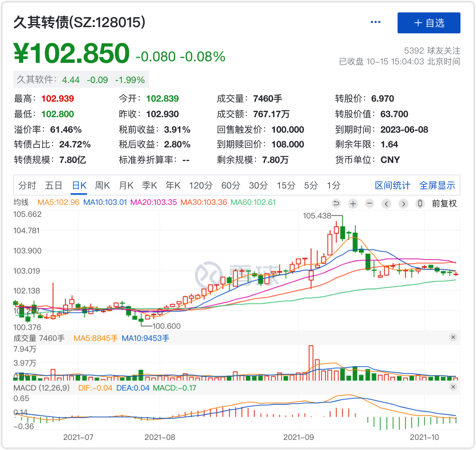Open 区间统计 interval statistics link
The image size is (476, 450).
(x=392, y=185)
